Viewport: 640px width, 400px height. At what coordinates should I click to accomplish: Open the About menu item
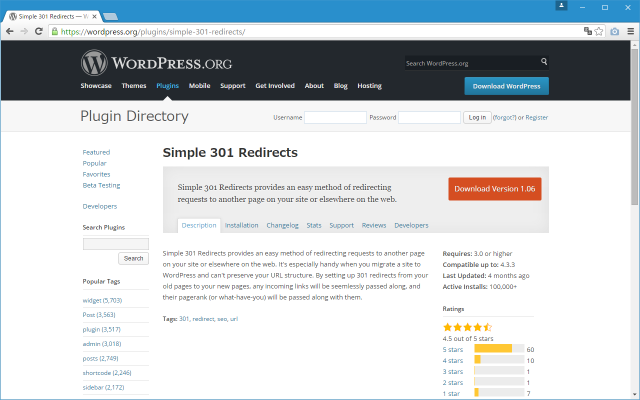tap(314, 86)
